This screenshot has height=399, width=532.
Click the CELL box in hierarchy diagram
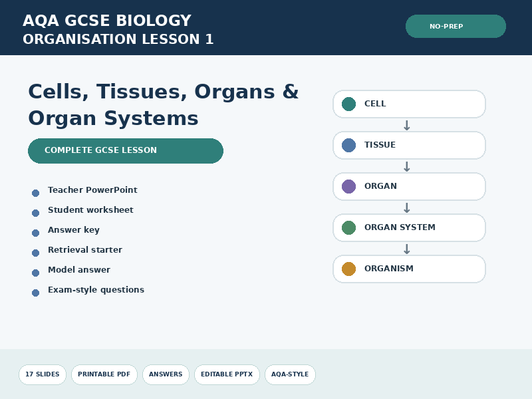409,104
